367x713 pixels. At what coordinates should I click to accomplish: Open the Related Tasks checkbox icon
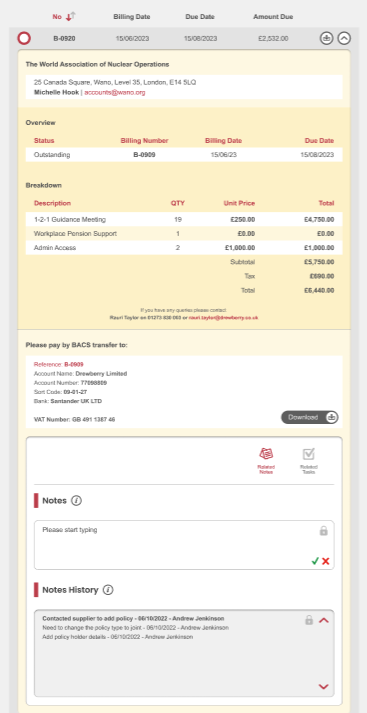coord(309,461)
